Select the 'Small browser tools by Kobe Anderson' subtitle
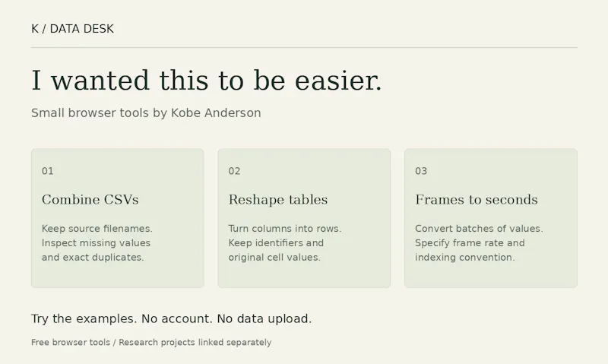The height and width of the screenshot is (364, 608). tap(146, 112)
